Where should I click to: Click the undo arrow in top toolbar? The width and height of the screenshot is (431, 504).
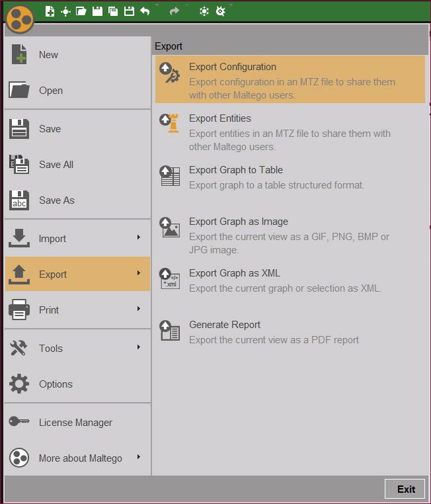(x=145, y=11)
